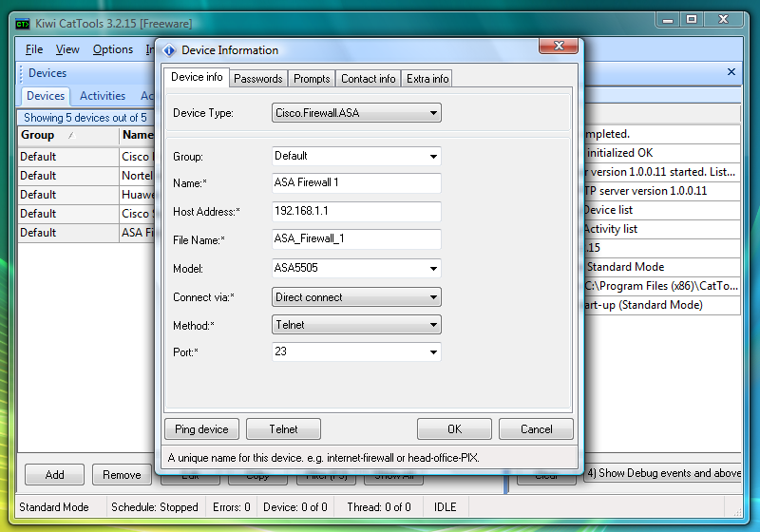Click the 'C:\Program Files (x86)\CatTo...' log entry
The height and width of the screenshot is (532, 760).
pyautogui.click(x=662, y=286)
